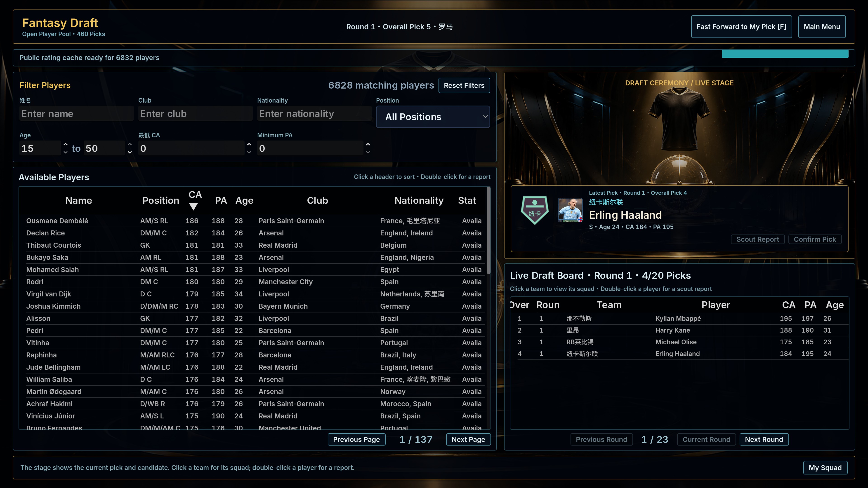The width and height of the screenshot is (868, 488).
Task: Click the CA column sort arrow
Action: click(x=193, y=206)
